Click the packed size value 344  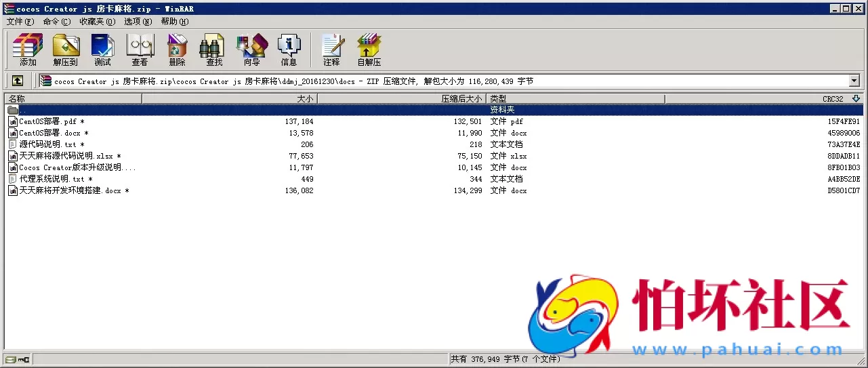[x=476, y=179]
